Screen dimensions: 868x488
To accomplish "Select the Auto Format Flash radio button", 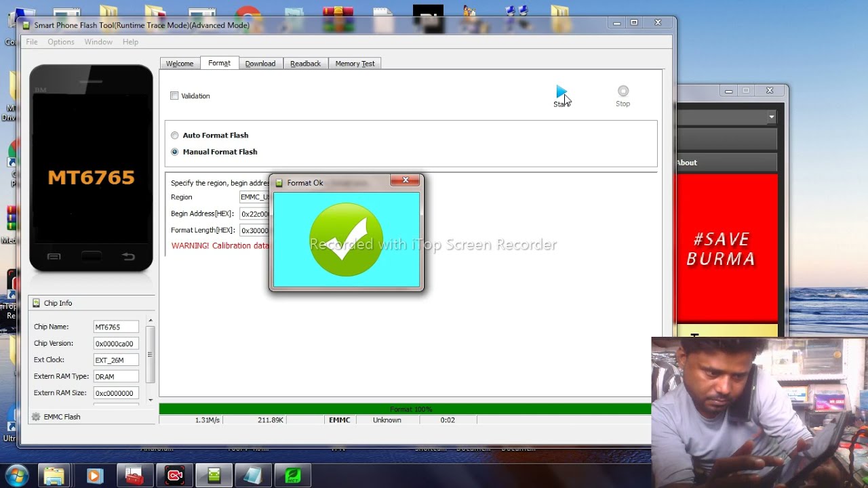I will [175, 136].
